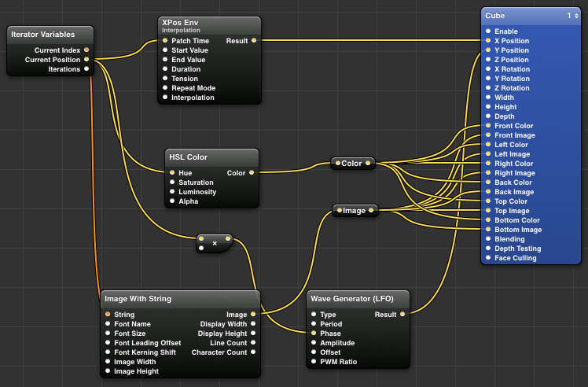This screenshot has width=588, height=387.
Task: Select the XPos Env patch title bar
Action: [x=209, y=25]
